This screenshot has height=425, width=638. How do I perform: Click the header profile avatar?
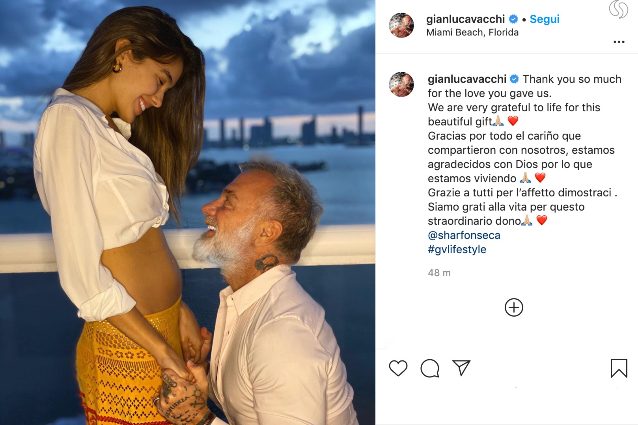point(402,25)
